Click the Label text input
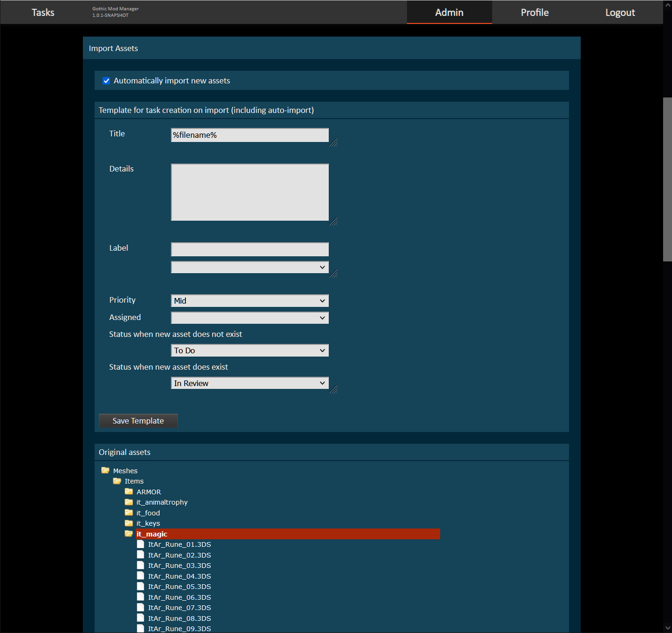Image resolution: width=672 pixels, height=633 pixels. [250, 249]
